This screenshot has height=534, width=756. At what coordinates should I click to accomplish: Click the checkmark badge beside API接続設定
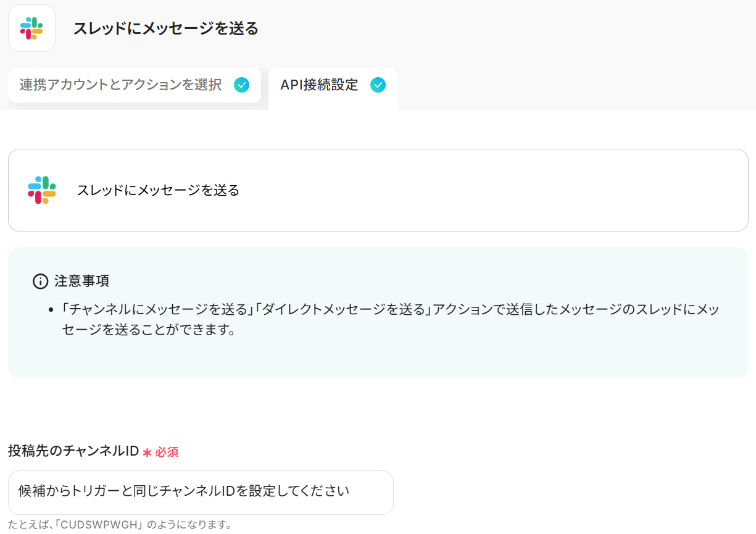(378, 85)
